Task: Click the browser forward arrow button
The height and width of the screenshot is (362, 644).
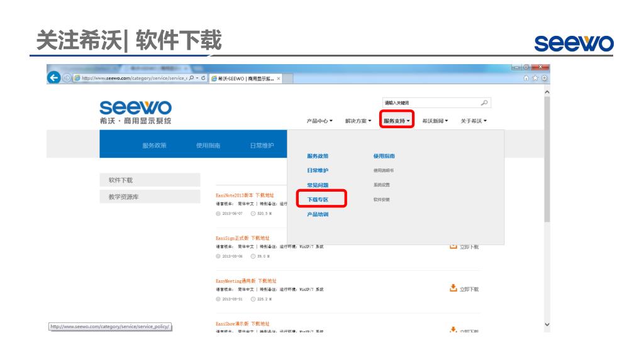Action: [67, 77]
